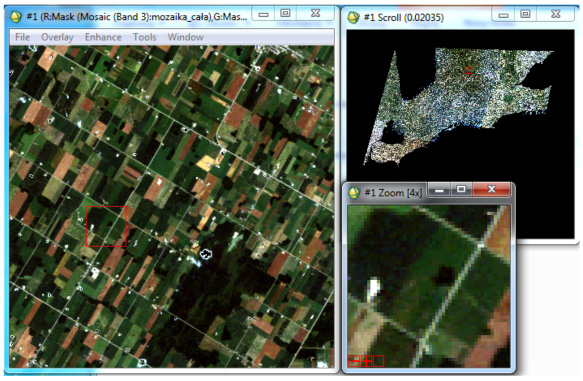Screen dimensions: 583x381
Task: Open the Overlay menu
Action: click(57, 37)
